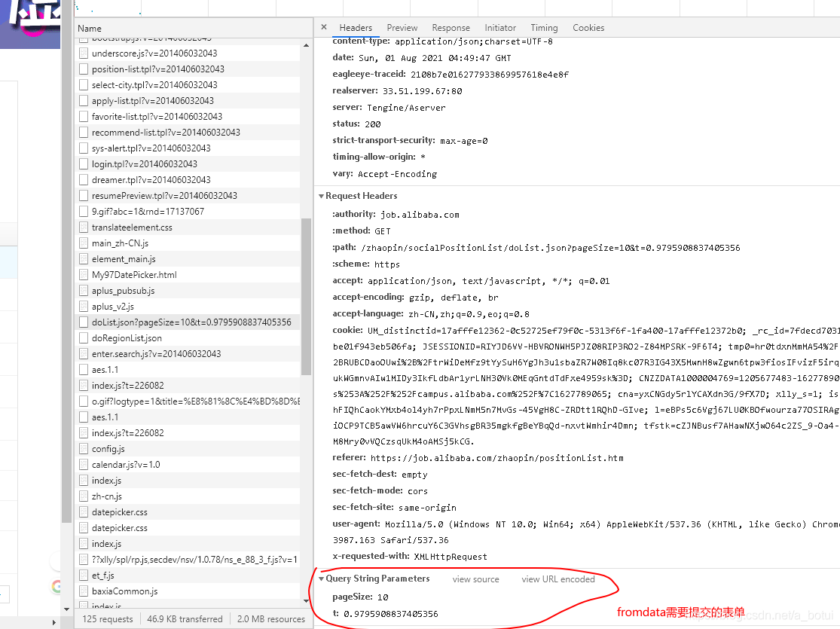Select the apply-list.tpl request

188,101
